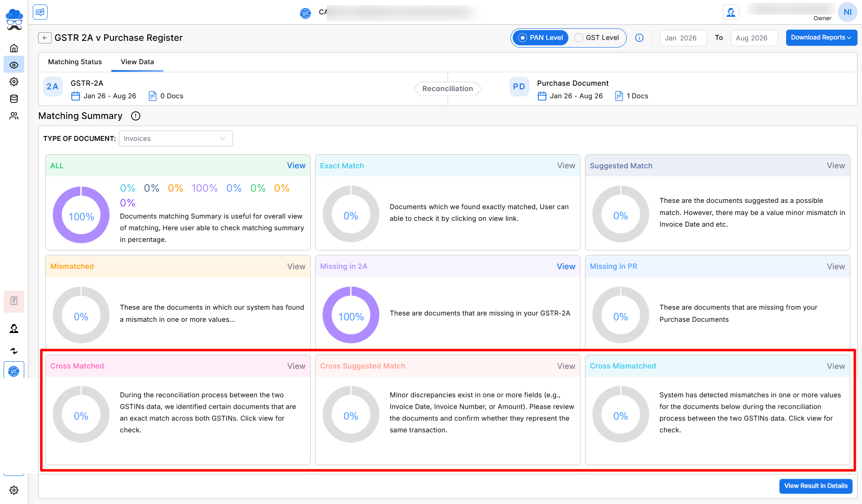
Task: Select the GST globe icon in sidebar
Action: pos(14,372)
